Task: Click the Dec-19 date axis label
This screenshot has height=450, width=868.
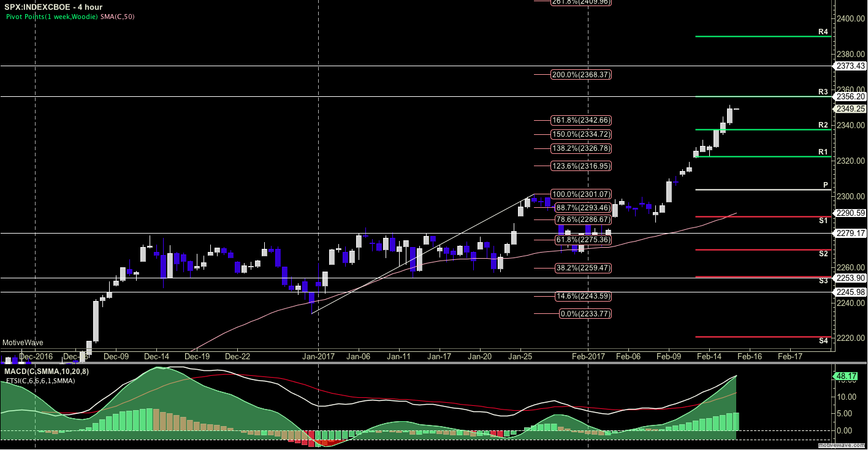Action: (x=197, y=356)
